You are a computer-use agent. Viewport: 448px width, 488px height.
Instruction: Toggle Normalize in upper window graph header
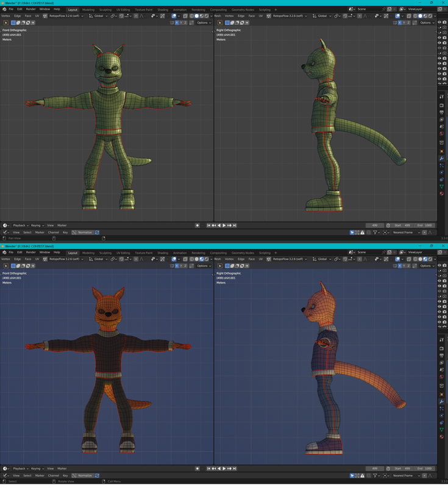(x=82, y=232)
